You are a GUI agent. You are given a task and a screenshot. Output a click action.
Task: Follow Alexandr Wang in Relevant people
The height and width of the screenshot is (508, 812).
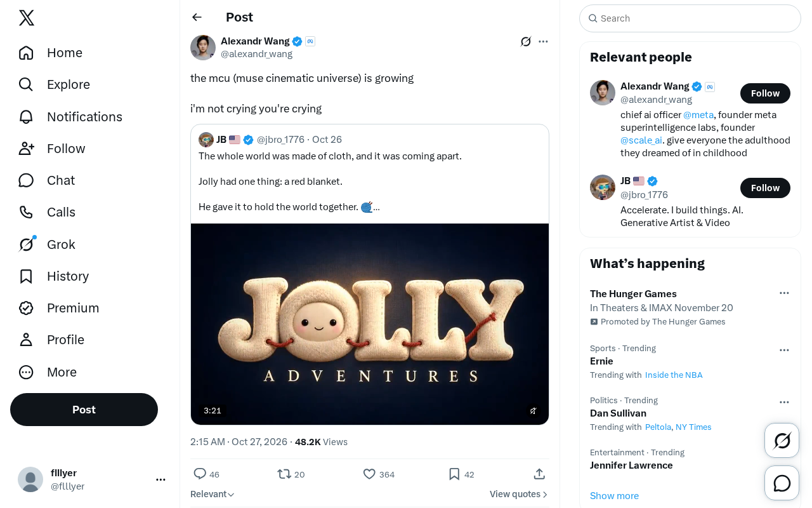[765, 93]
